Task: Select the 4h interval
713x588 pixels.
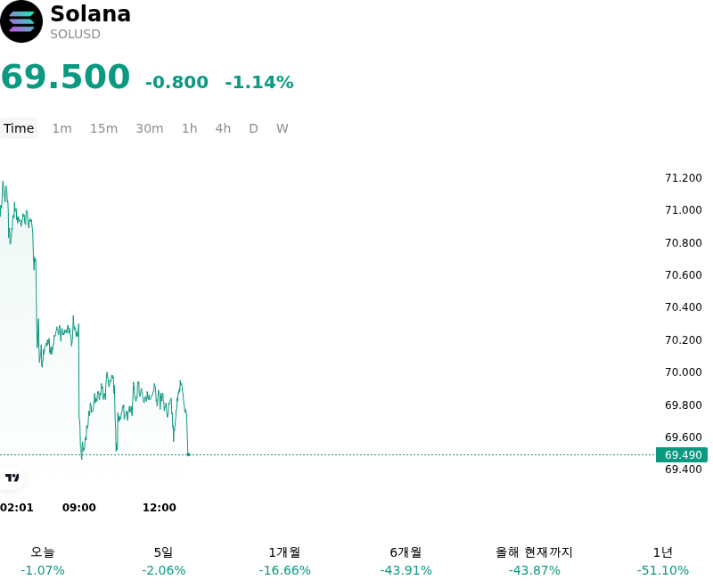Action: (x=223, y=128)
